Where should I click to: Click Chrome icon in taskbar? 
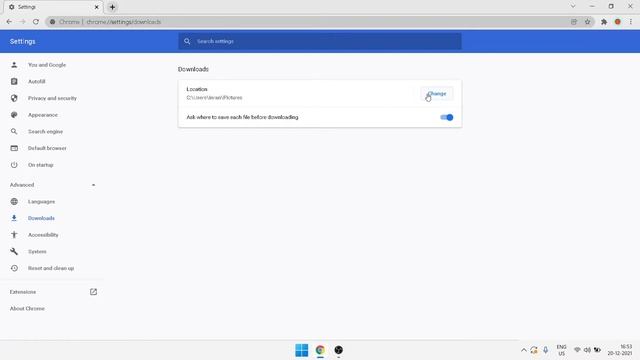click(x=320, y=350)
